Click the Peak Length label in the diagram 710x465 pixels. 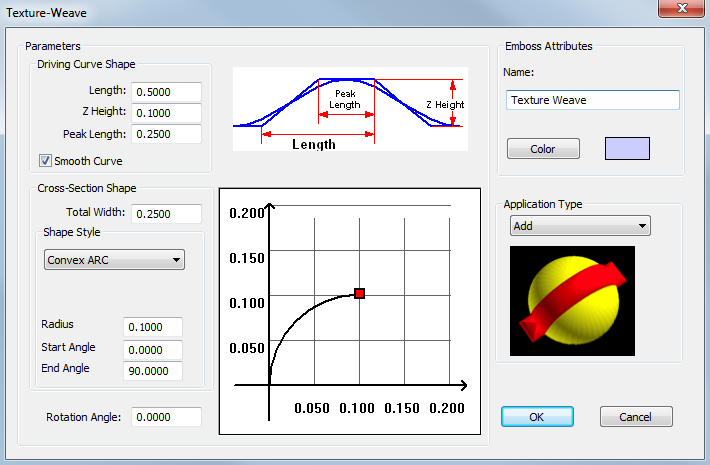[x=345, y=99]
